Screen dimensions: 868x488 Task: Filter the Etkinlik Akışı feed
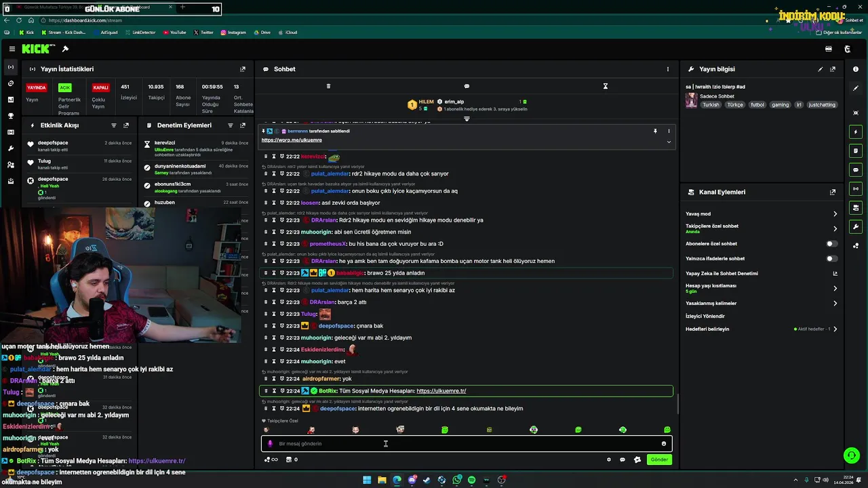click(x=114, y=125)
